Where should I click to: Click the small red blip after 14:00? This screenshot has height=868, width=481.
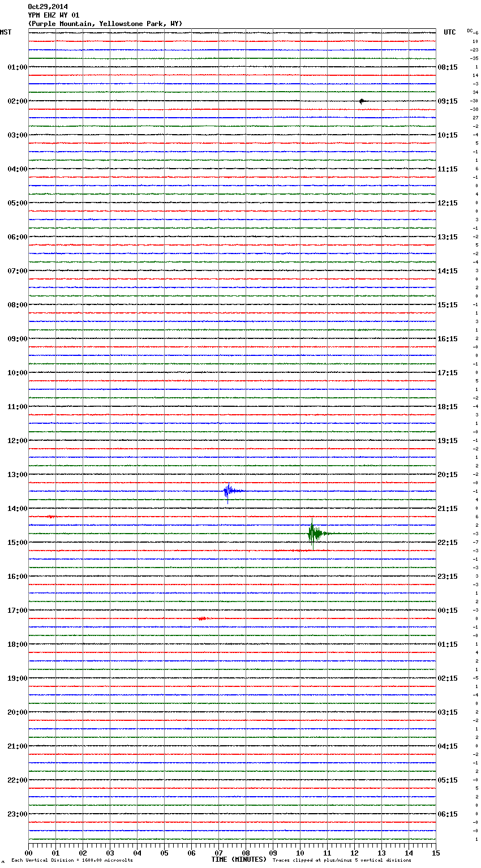(51, 517)
